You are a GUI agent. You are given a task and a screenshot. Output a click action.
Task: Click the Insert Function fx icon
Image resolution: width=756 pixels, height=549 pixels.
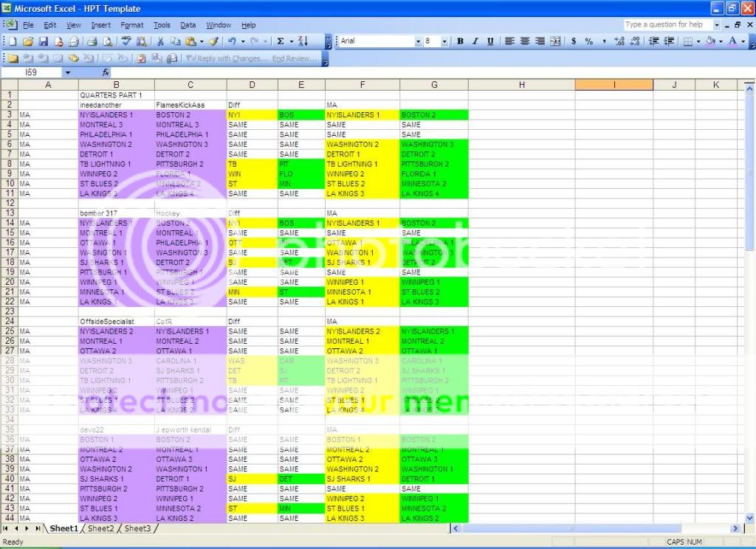coord(106,72)
